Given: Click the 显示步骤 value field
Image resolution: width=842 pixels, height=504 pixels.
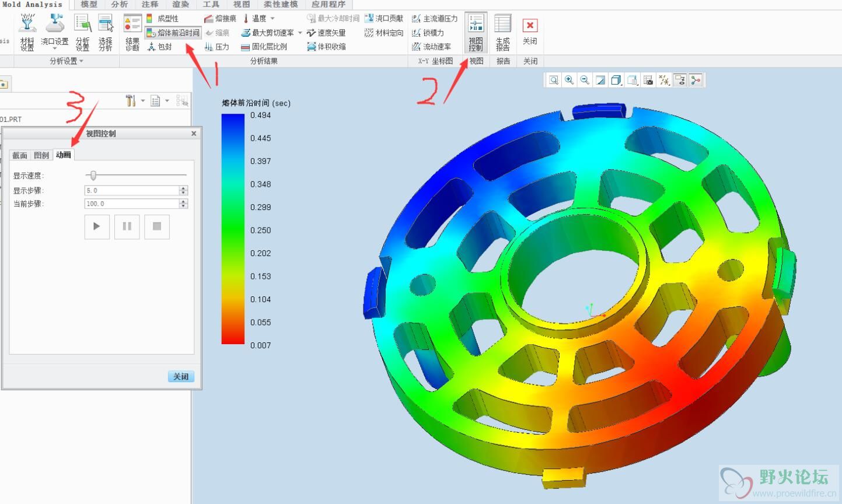Looking at the screenshot, I should point(131,190).
